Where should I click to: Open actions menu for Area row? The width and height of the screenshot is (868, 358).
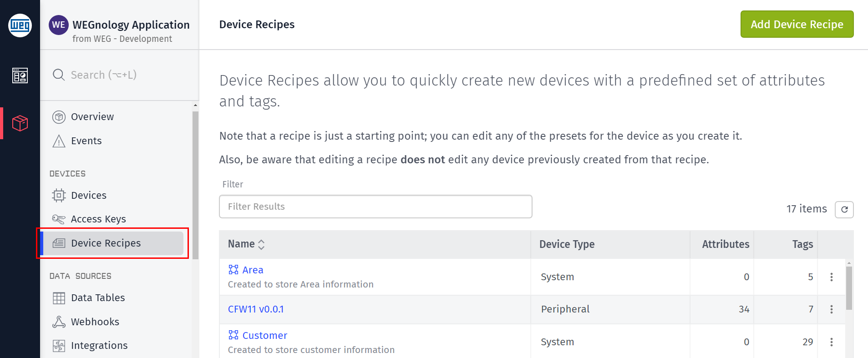831,277
